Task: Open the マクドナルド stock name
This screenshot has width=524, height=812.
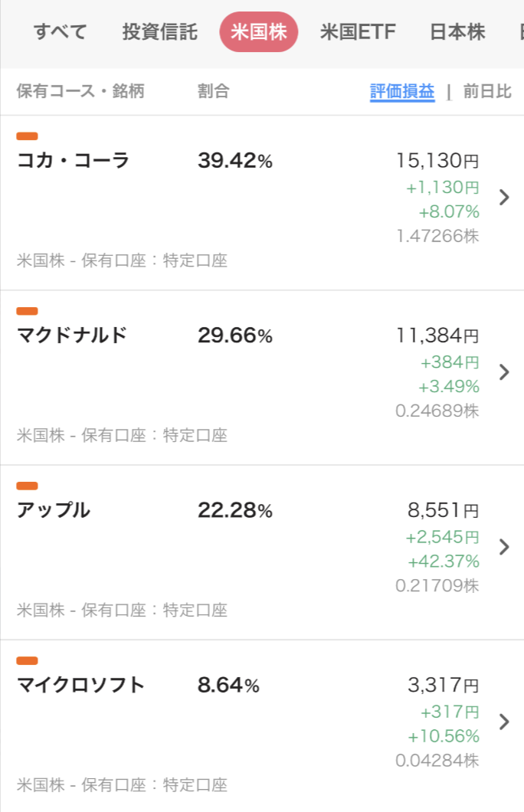Action: pyautogui.click(x=72, y=336)
